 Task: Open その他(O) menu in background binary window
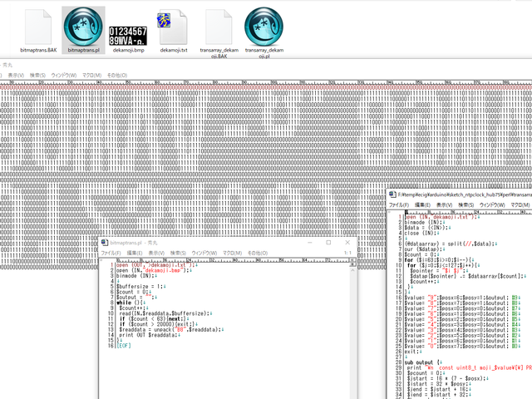(x=116, y=75)
